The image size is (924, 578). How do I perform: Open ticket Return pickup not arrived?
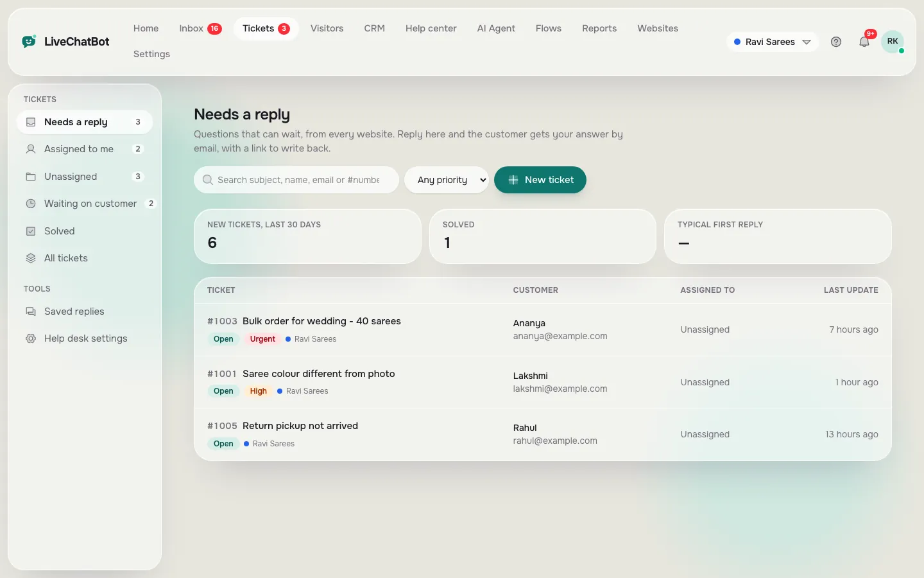pos(300,426)
